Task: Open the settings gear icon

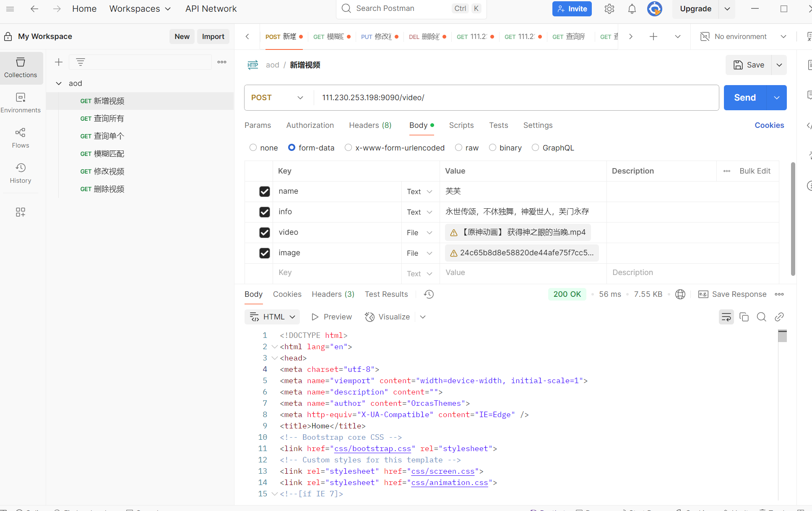Action: point(609,9)
